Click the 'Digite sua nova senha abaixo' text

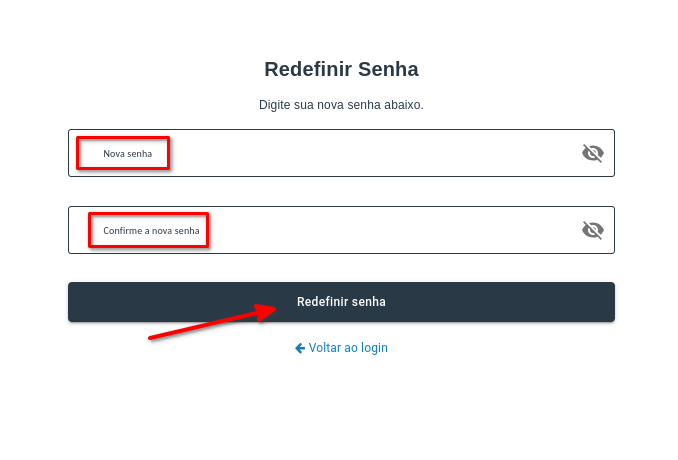coord(341,104)
